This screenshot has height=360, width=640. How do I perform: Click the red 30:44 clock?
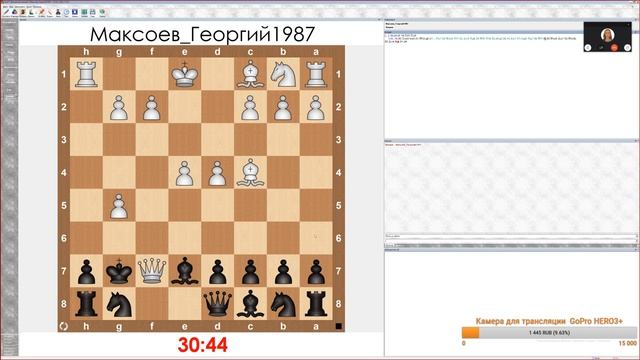coord(203,345)
